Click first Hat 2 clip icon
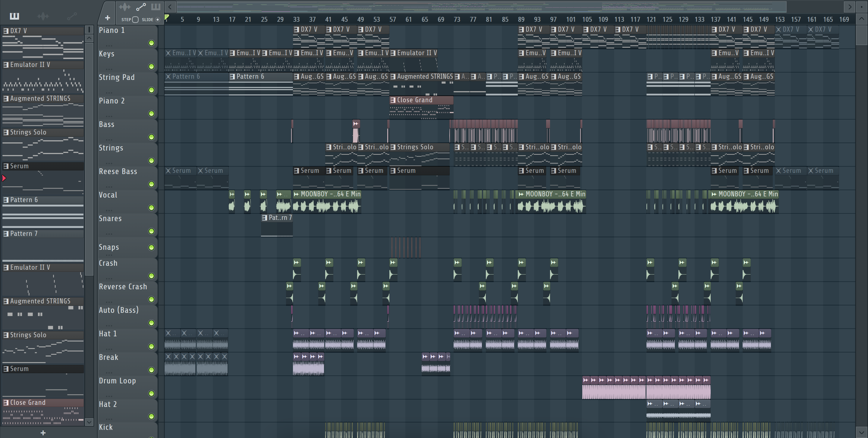 650,404
